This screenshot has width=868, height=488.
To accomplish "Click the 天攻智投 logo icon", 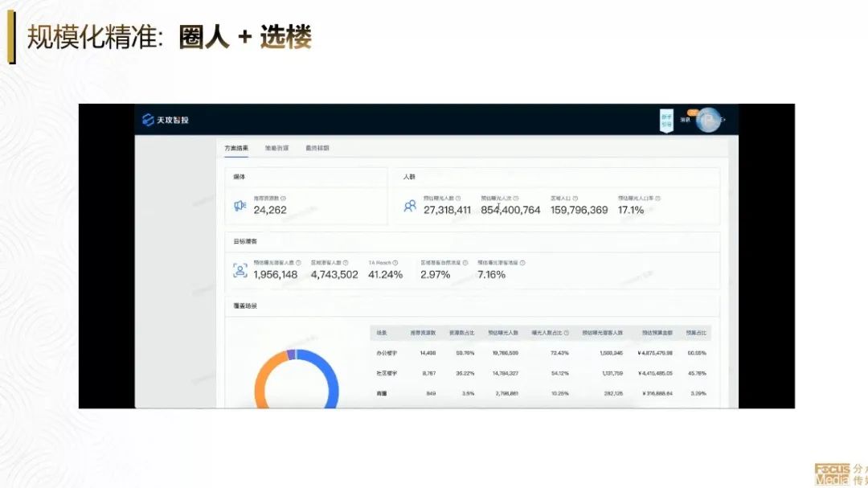I will 147,121.
